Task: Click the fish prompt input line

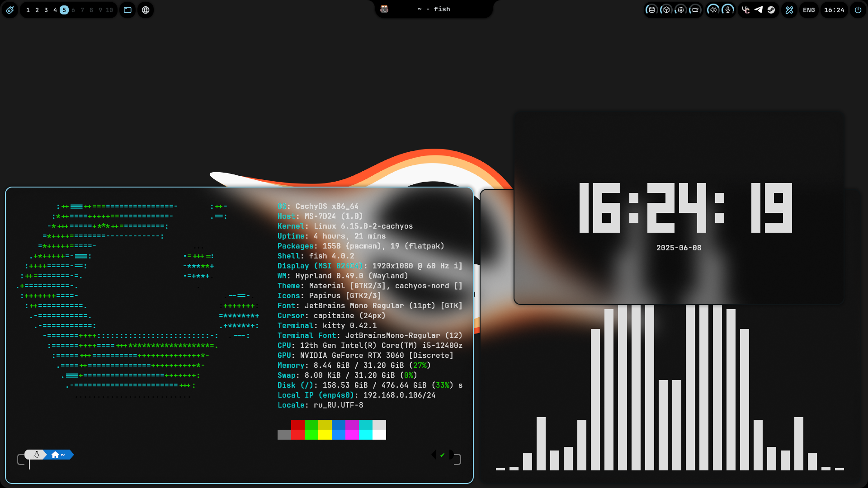Action: click(x=240, y=465)
